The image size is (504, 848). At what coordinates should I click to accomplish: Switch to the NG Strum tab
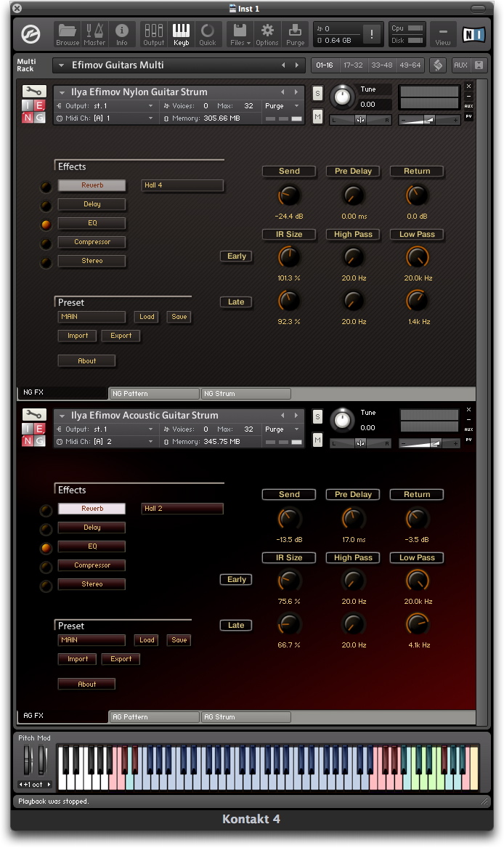tap(246, 394)
